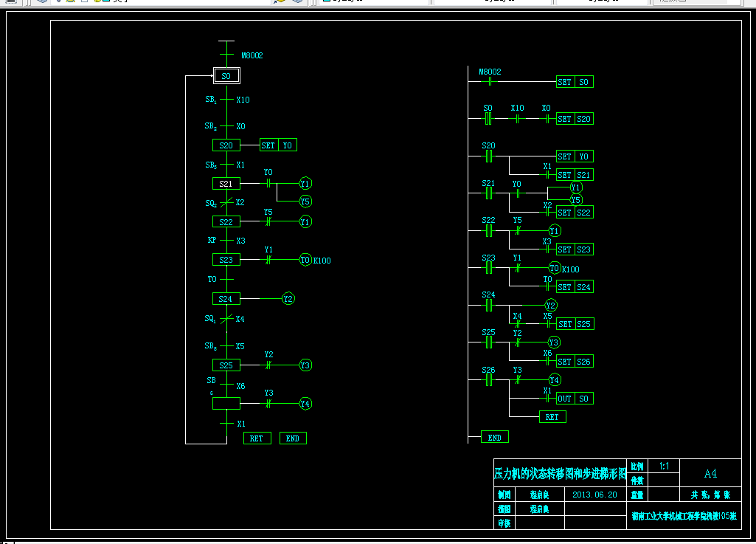Click the Y4 coil circle in state diagram

(305, 404)
